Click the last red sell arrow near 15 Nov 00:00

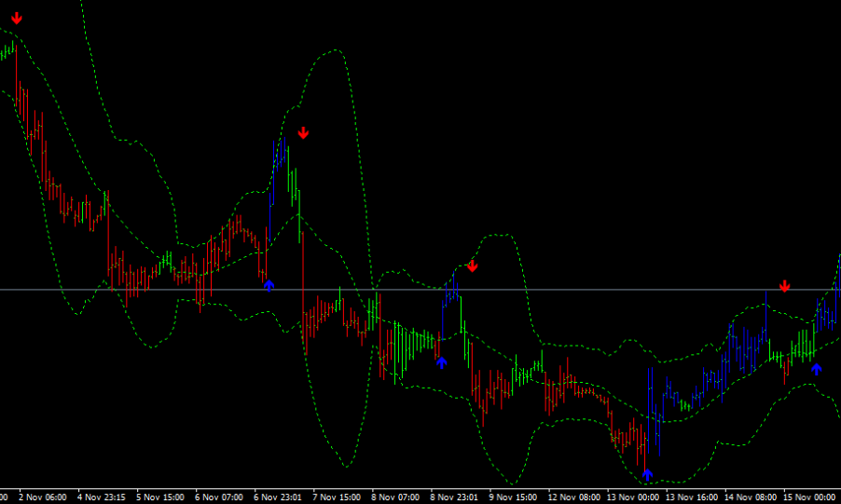[x=785, y=286]
